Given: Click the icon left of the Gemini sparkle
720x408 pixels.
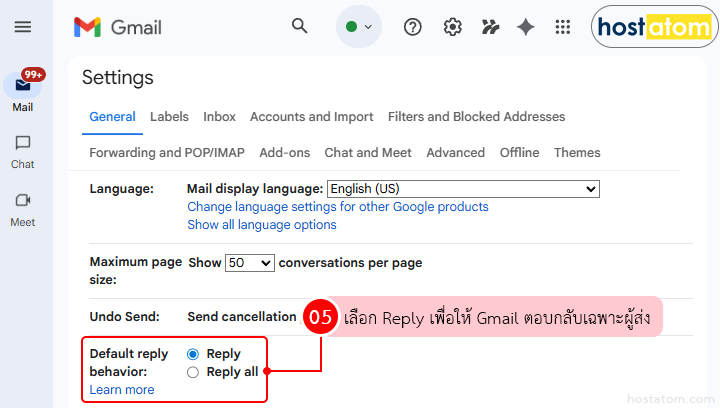Looking at the screenshot, I should 490,27.
